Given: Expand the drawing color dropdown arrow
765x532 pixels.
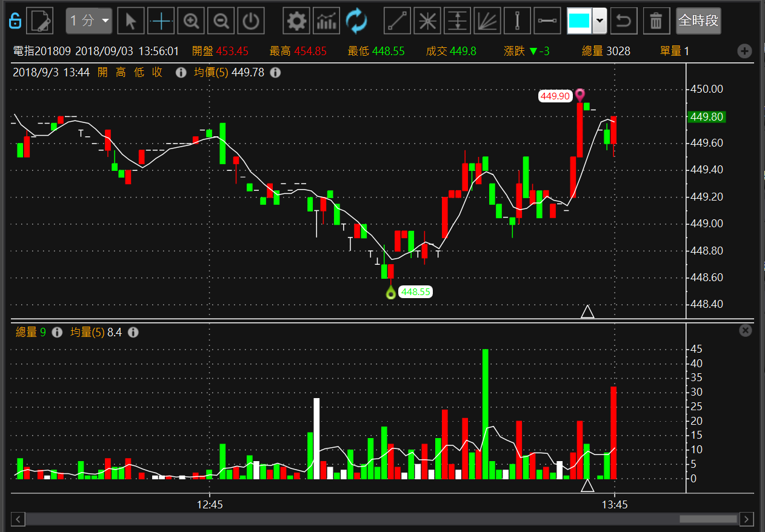Looking at the screenshot, I should click(x=600, y=21).
